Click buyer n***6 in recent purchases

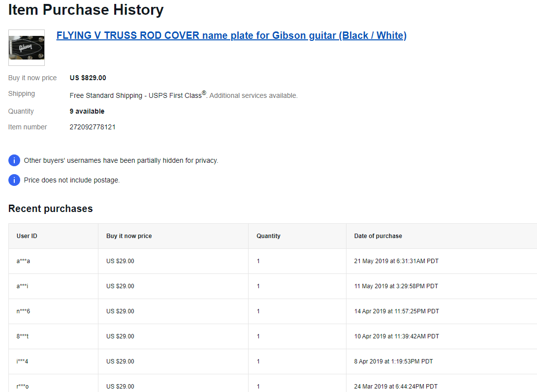(23, 311)
